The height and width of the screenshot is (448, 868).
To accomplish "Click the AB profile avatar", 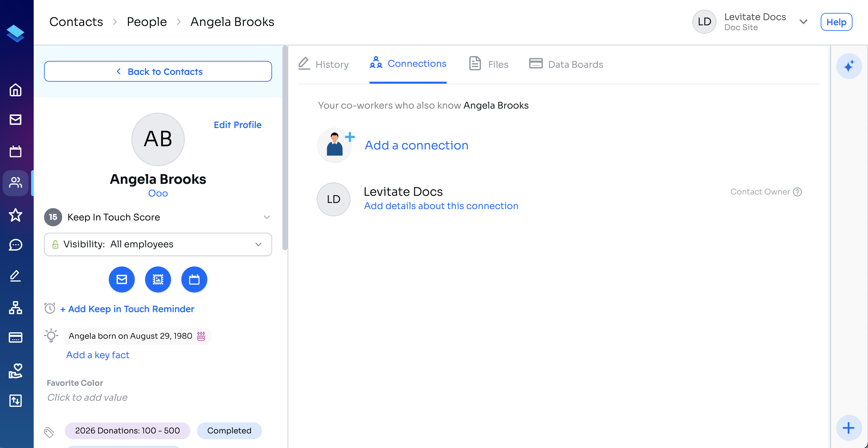I will [x=158, y=139].
